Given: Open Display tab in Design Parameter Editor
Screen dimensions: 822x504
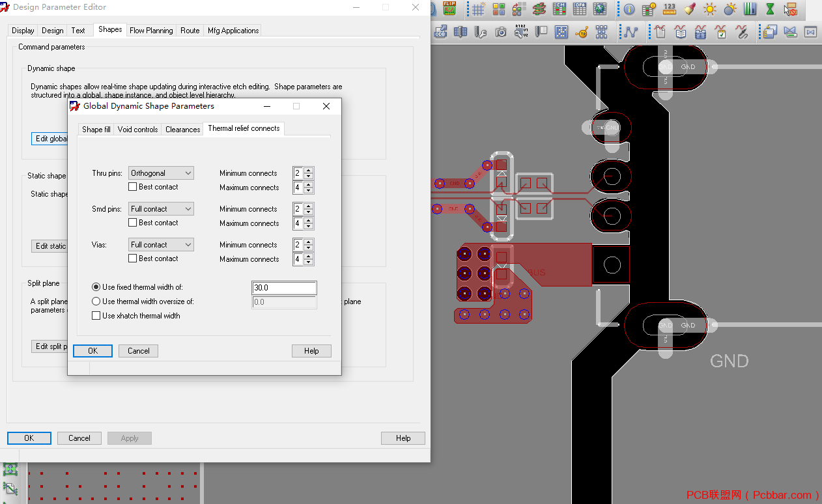Looking at the screenshot, I should [23, 31].
